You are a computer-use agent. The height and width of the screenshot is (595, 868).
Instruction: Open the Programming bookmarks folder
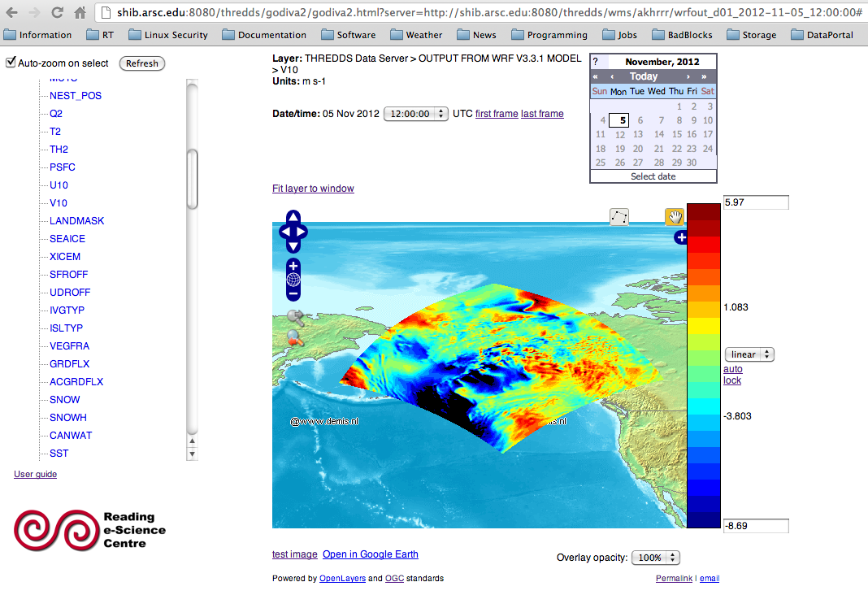click(548, 35)
